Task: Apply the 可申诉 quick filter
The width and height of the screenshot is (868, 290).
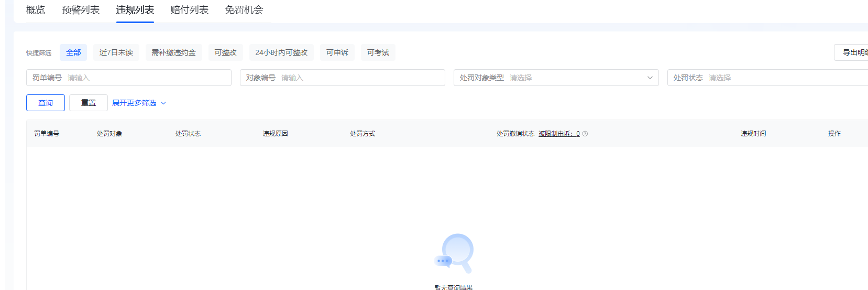Action: click(337, 52)
